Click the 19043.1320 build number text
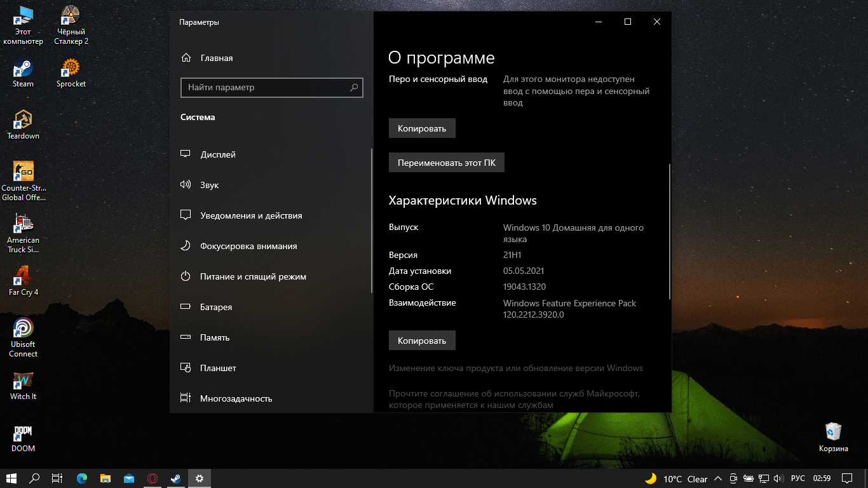This screenshot has height=488, width=868. point(524,287)
